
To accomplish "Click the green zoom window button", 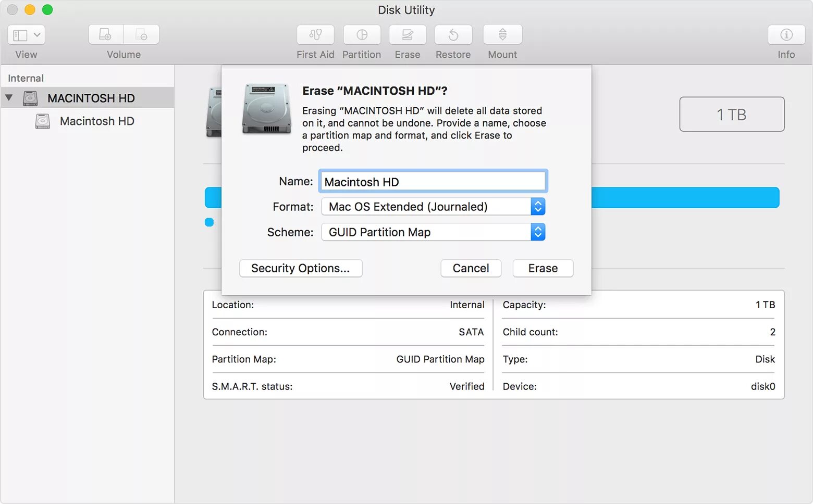I will [47, 9].
